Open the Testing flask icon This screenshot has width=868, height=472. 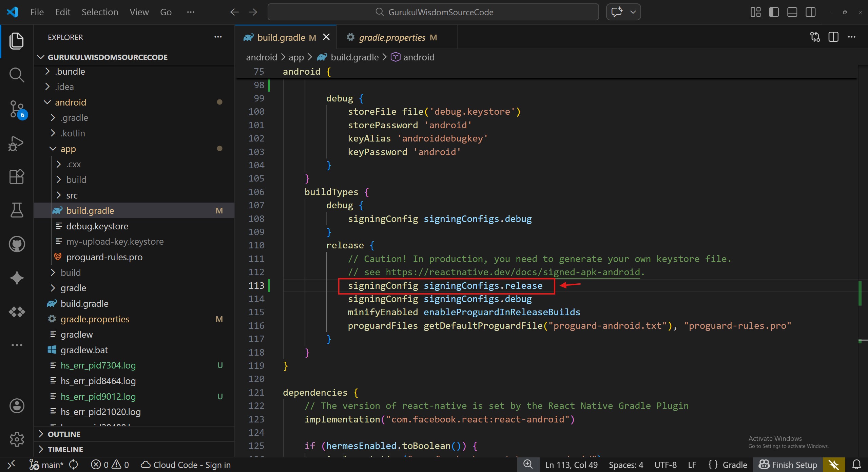tap(16, 210)
